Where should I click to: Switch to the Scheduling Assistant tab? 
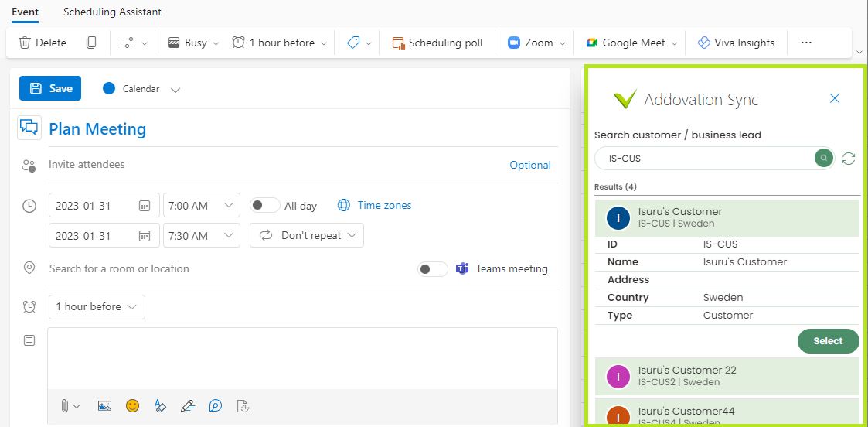tap(112, 12)
